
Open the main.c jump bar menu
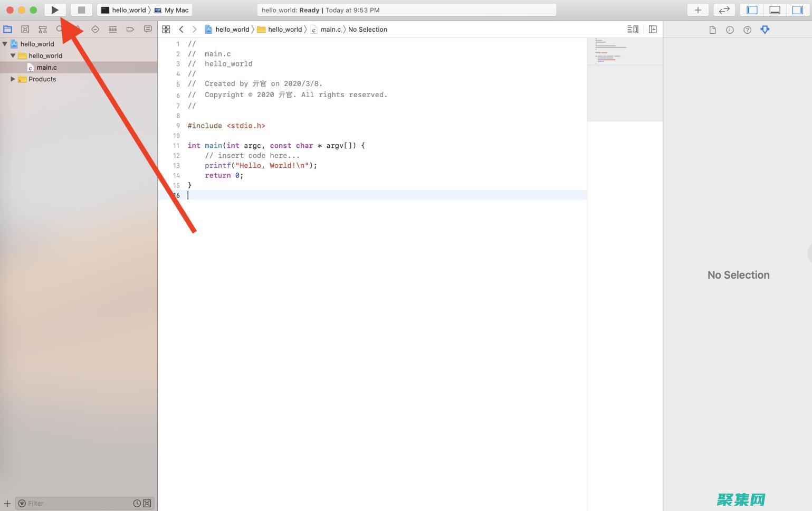[x=330, y=29]
